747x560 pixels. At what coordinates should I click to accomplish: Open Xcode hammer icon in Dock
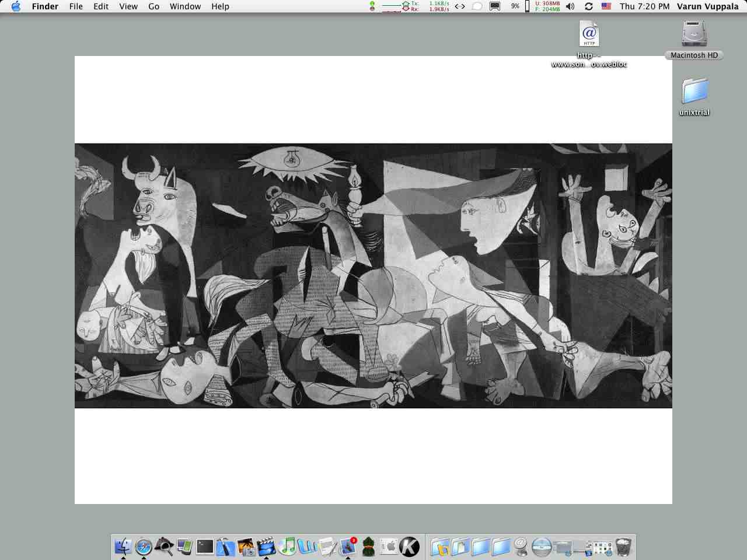pyautogui.click(x=225, y=547)
